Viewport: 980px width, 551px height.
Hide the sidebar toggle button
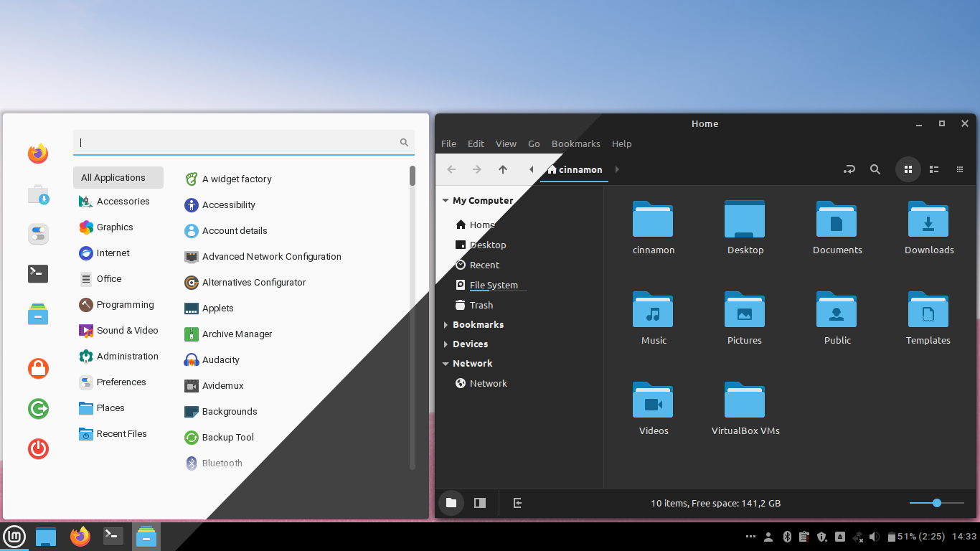click(x=517, y=503)
